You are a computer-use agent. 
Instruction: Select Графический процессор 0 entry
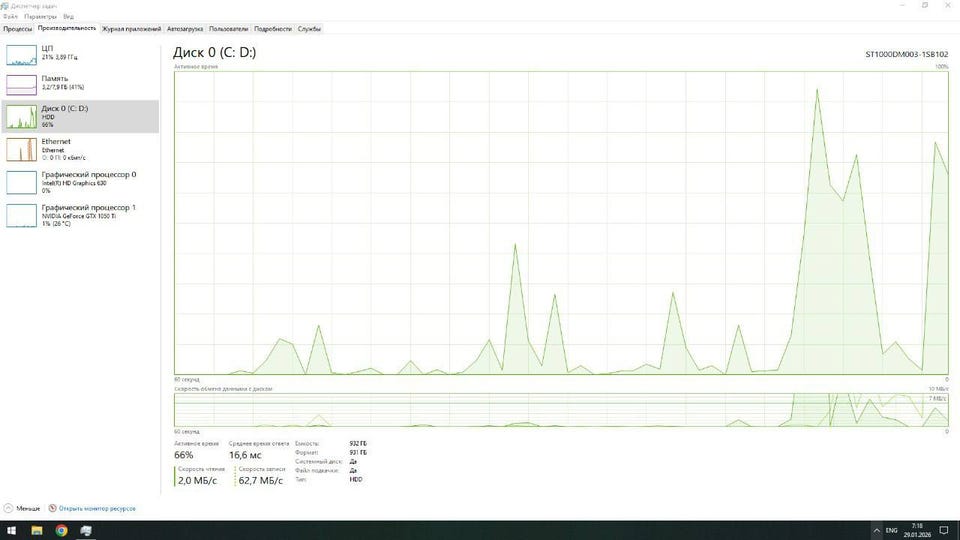(x=80, y=182)
